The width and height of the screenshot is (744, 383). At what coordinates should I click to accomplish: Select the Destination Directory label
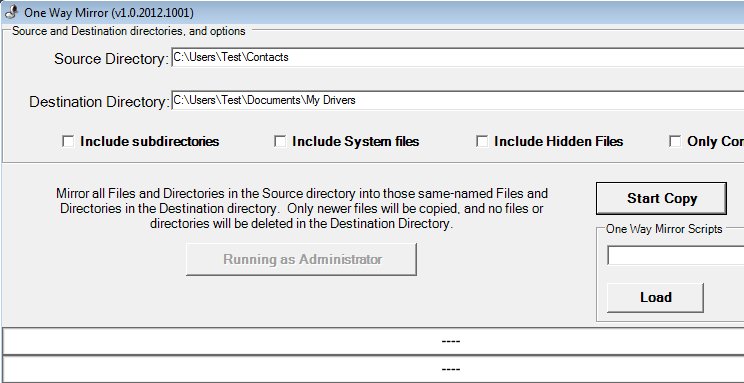pyautogui.click(x=99, y=102)
